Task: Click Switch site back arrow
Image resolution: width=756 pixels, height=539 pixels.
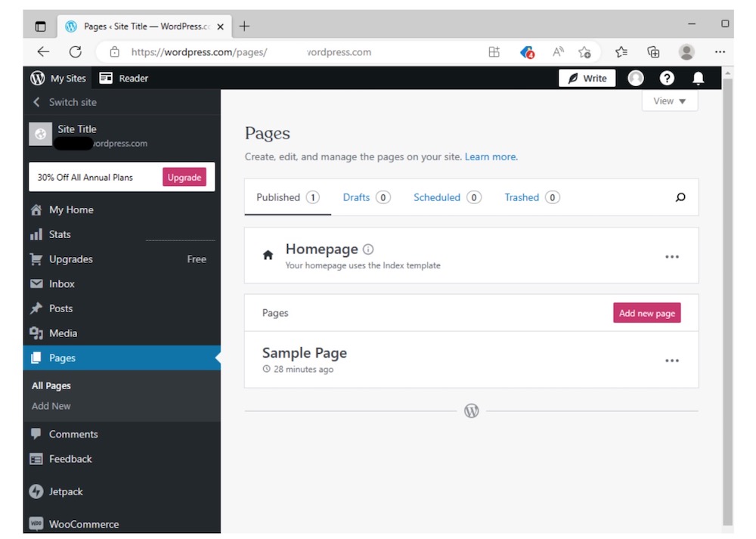Action: [x=36, y=102]
